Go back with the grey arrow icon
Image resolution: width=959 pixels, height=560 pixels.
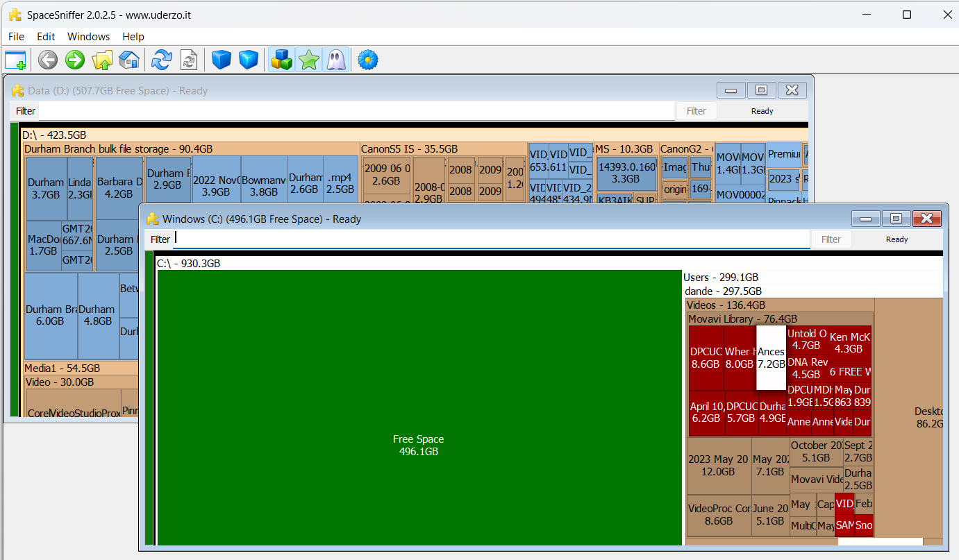coord(47,60)
